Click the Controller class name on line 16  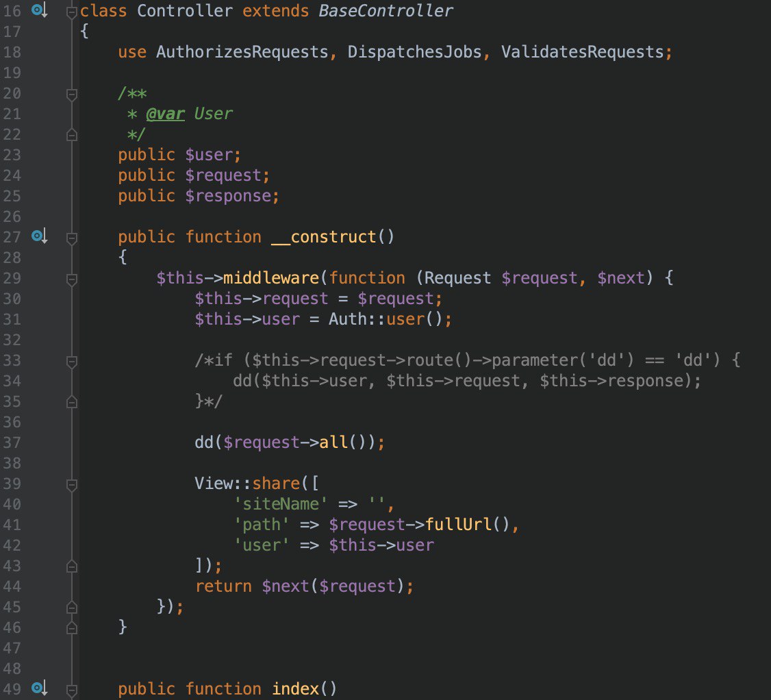point(184,11)
